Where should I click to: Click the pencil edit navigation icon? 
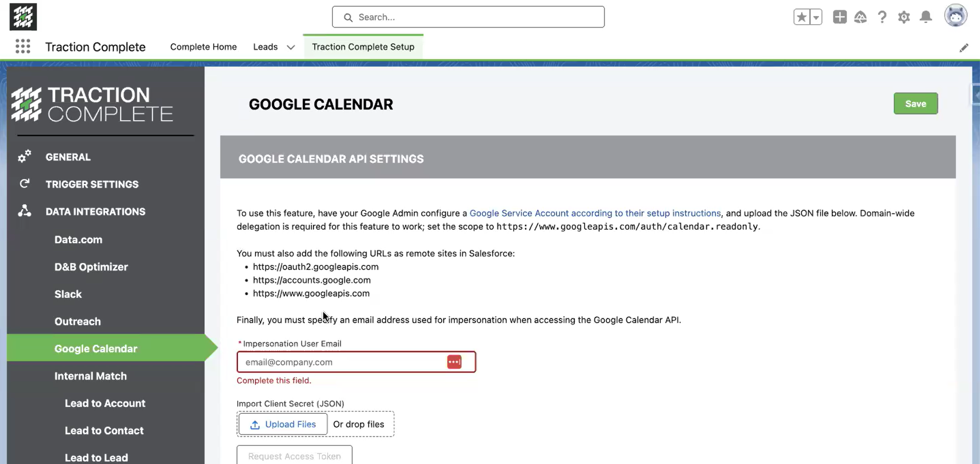point(964,48)
